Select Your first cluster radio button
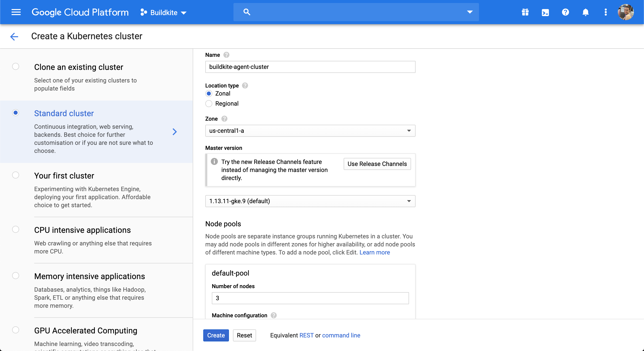 click(16, 175)
